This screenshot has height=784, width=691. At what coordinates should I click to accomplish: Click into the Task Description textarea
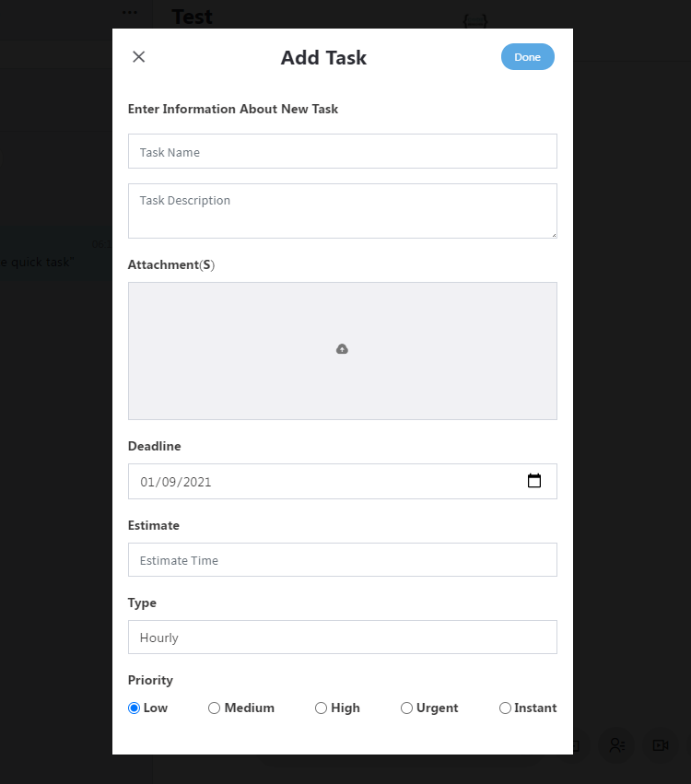(x=343, y=211)
